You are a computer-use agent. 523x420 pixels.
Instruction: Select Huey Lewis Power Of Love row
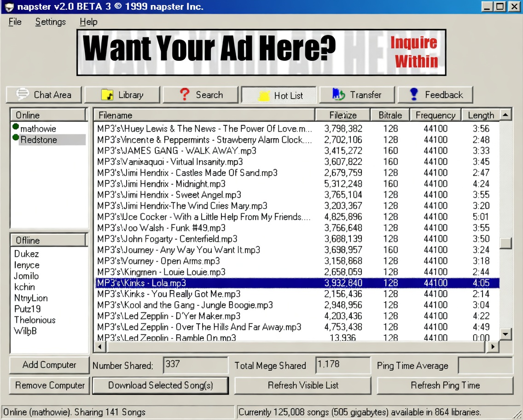(x=297, y=129)
